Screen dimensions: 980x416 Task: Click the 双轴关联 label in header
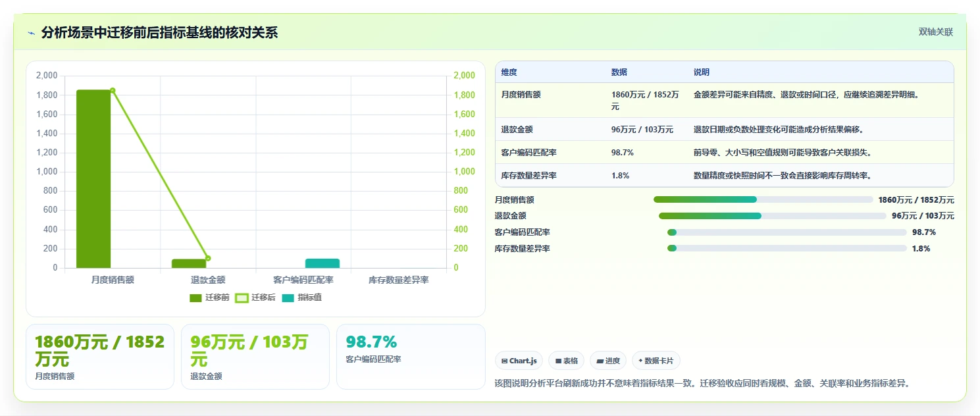tap(936, 32)
